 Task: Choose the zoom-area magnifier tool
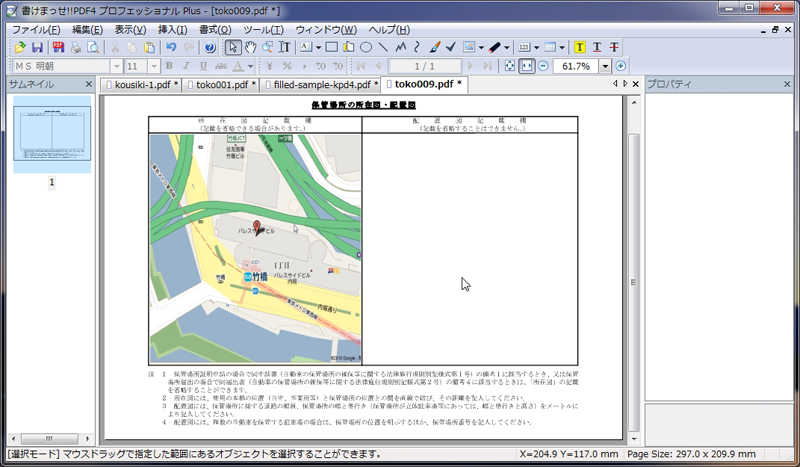coord(267,47)
